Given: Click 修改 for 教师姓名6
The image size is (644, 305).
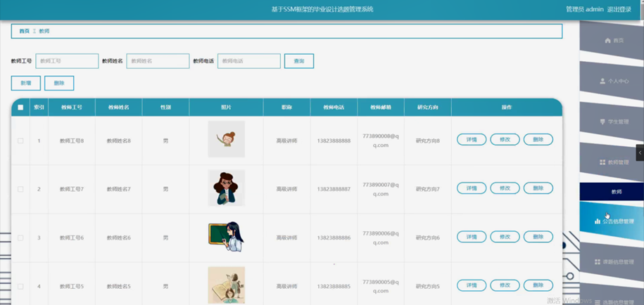Looking at the screenshot, I should pyautogui.click(x=505, y=237).
